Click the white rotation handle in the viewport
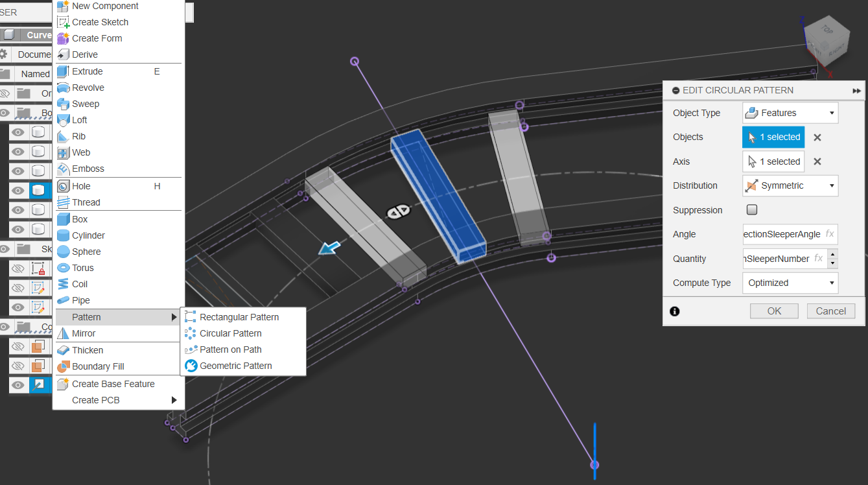The image size is (868, 485). click(x=399, y=211)
